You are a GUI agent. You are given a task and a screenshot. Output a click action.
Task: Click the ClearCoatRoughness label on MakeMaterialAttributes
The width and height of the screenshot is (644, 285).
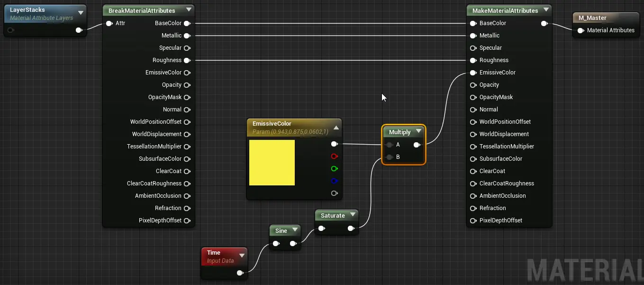(x=507, y=184)
